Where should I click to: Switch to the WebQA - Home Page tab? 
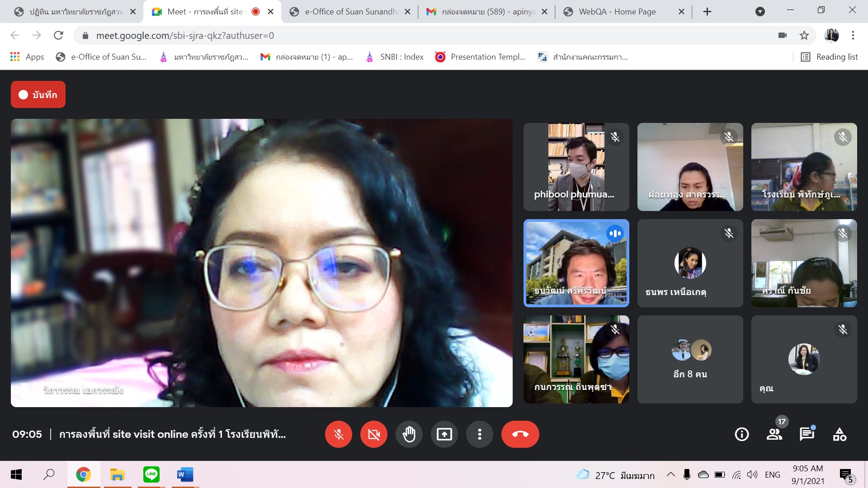point(617,12)
